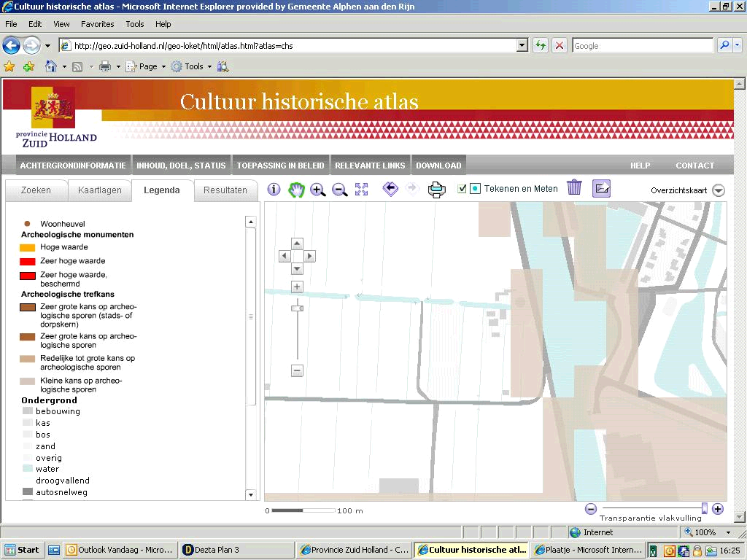
Task: Click the map print icon
Action: pos(436,190)
